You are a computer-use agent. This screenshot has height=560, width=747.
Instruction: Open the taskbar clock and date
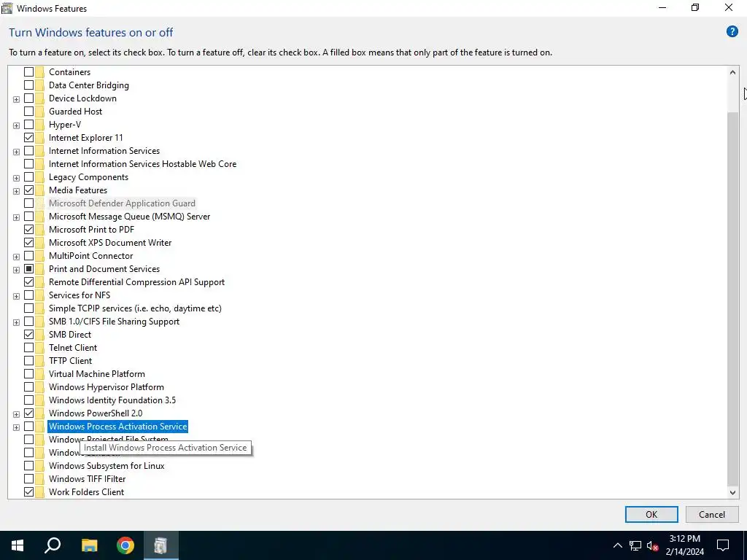click(684, 545)
